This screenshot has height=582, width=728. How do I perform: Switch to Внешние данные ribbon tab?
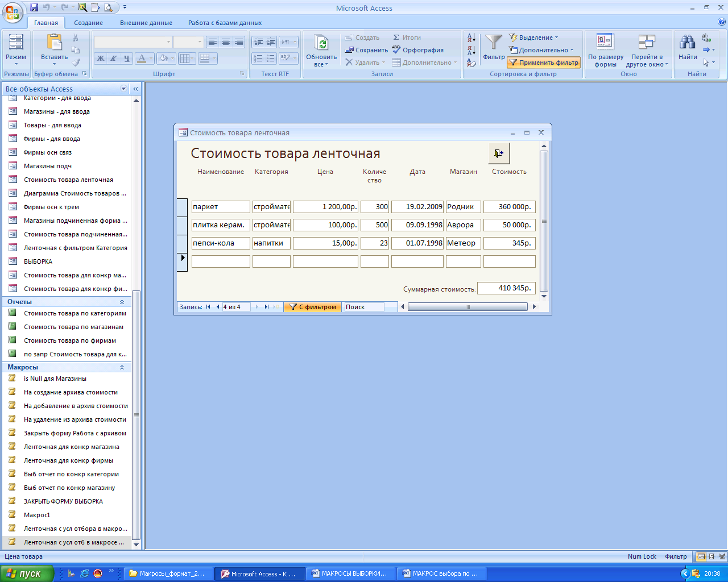pyautogui.click(x=146, y=23)
